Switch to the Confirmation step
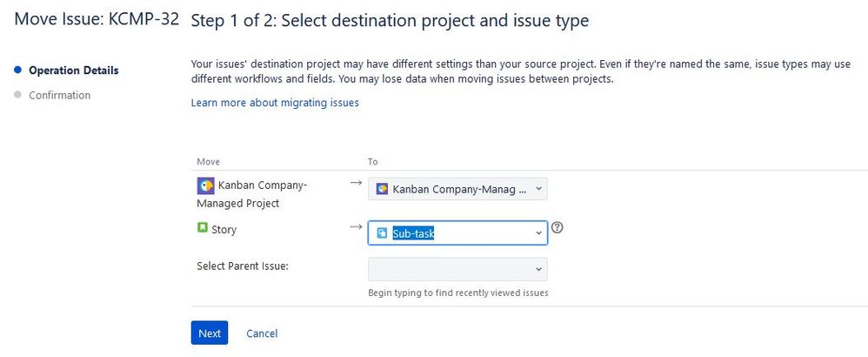Image resolution: width=868 pixels, height=357 pixels. tap(59, 95)
